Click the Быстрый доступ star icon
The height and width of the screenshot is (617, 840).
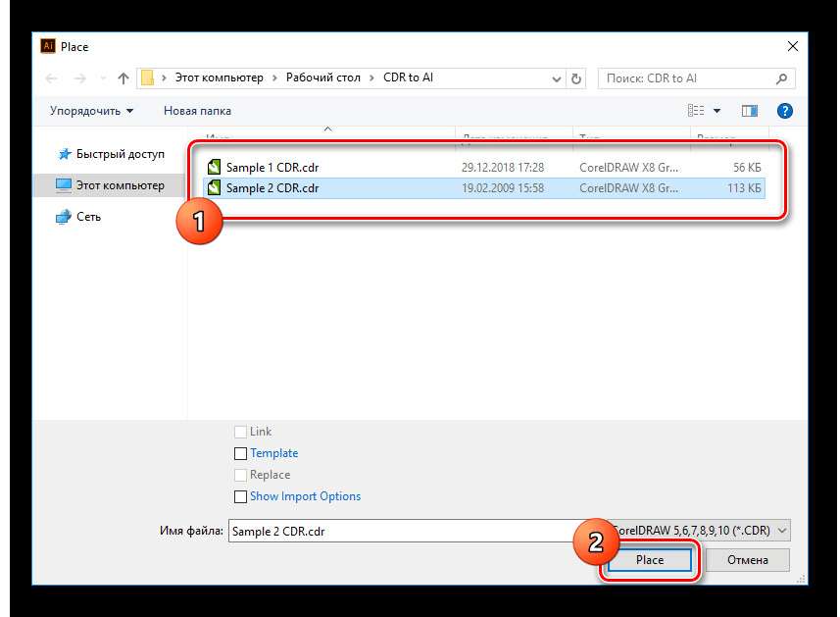click(x=65, y=154)
